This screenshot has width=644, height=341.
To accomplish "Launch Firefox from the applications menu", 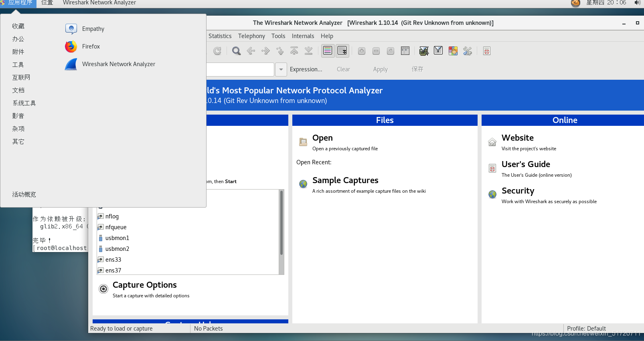I will (91, 46).
